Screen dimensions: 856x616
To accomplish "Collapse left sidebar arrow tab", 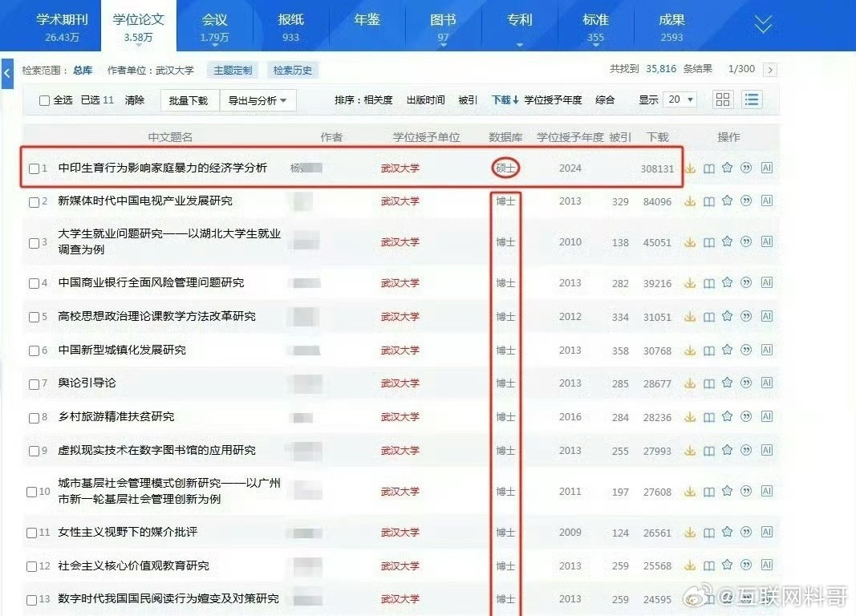I will click(7, 73).
